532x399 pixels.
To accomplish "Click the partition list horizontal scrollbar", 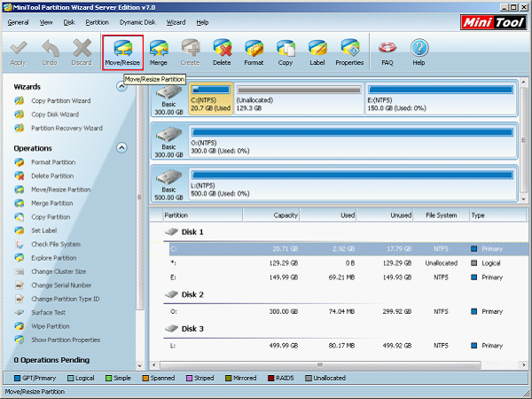I will 320,365.
